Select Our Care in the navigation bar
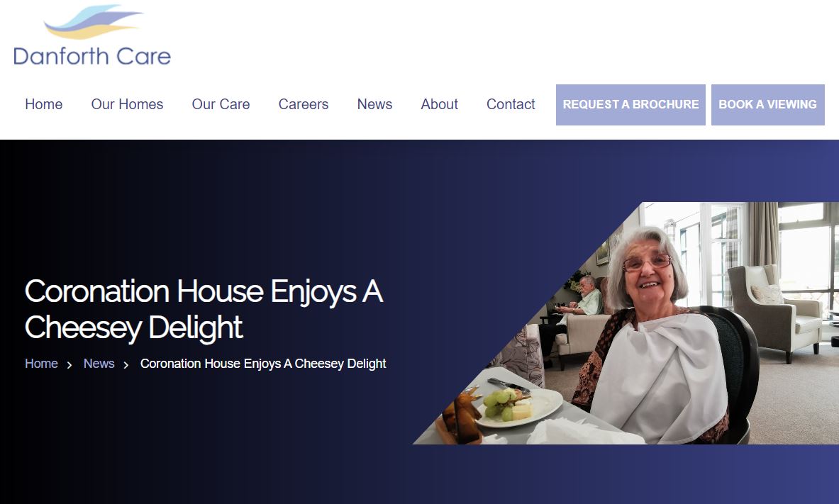 click(x=221, y=104)
